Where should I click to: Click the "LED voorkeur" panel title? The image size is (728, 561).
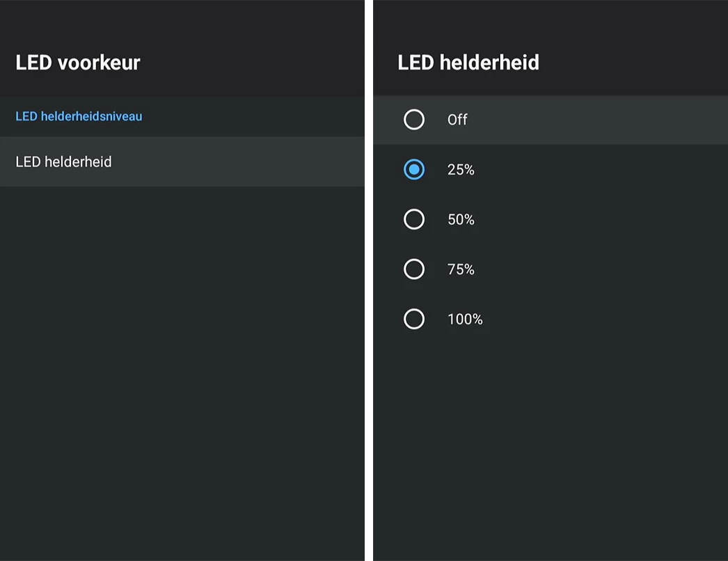78,63
